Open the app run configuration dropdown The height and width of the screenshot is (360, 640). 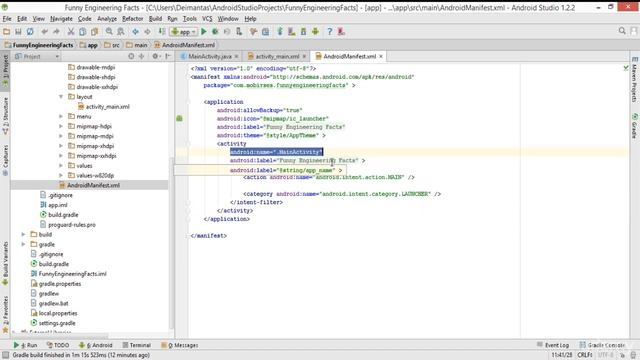(x=184, y=31)
